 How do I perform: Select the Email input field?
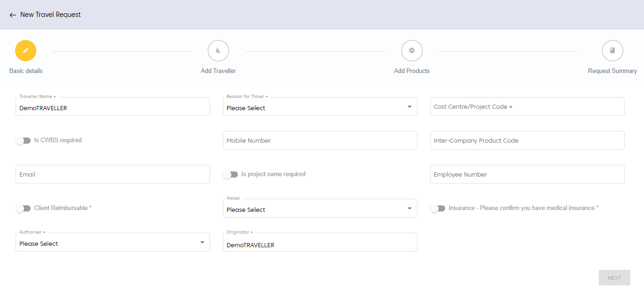tap(112, 174)
